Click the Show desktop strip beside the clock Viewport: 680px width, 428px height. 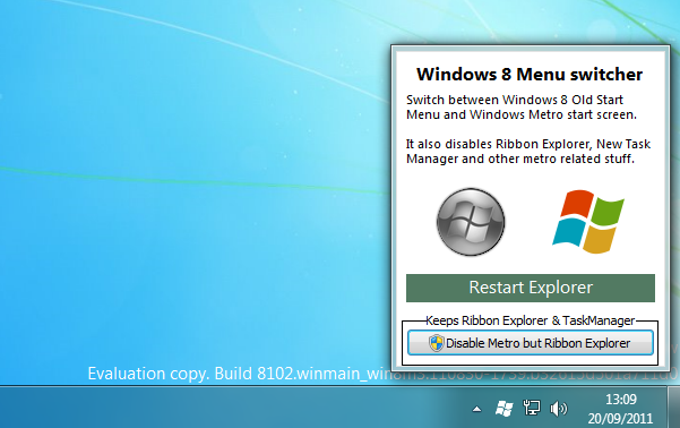pyautogui.click(x=673, y=407)
